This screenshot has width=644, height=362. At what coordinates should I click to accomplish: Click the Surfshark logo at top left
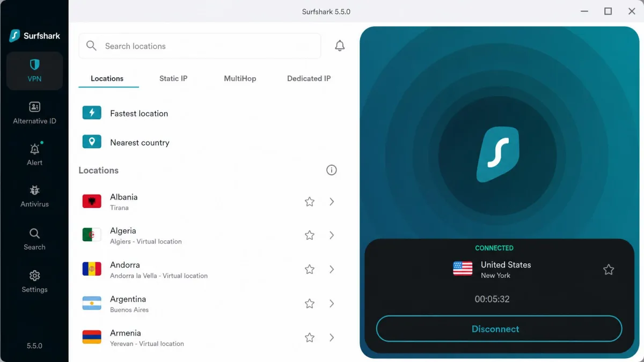[x=34, y=36]
